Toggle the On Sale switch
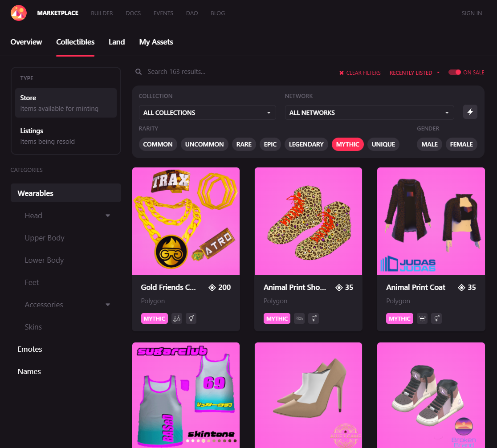Image resolution: width=497 pixels, height=448 pixels. [x=455, y=72]
